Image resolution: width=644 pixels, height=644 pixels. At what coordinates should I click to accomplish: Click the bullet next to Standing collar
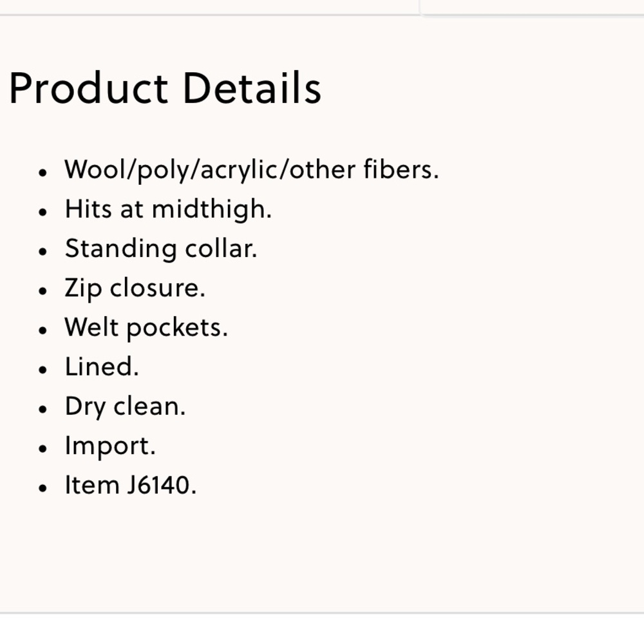[x=43, y=251]
